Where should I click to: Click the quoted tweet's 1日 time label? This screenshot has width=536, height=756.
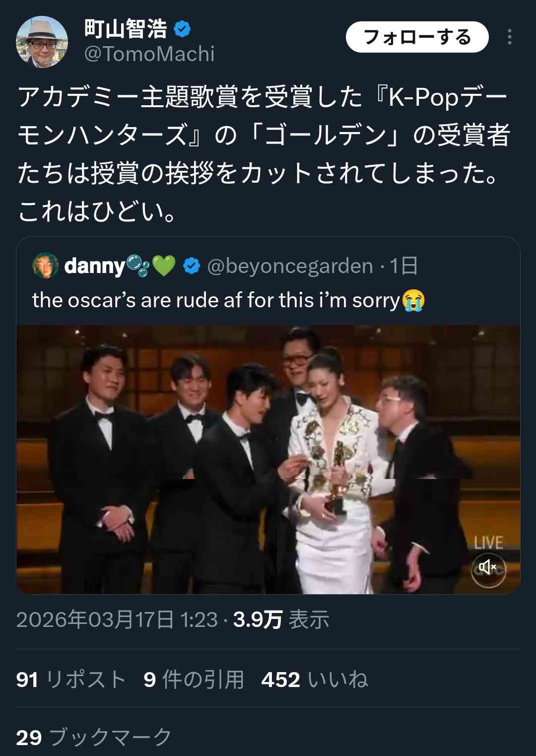403,266
